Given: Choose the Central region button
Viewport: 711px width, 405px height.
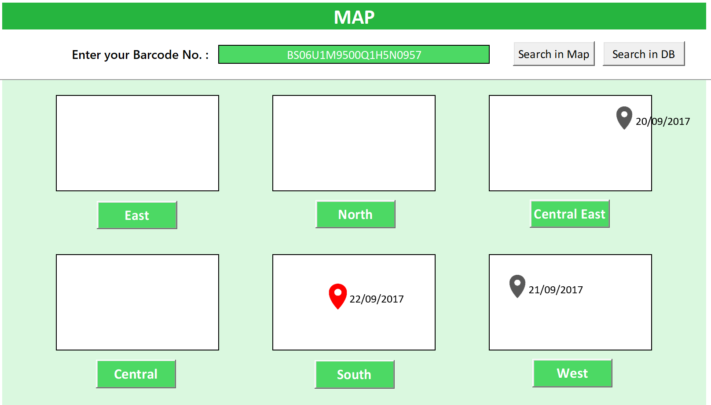Looking at the screenshot, I should pyautogui.click(x=136, y=374).
